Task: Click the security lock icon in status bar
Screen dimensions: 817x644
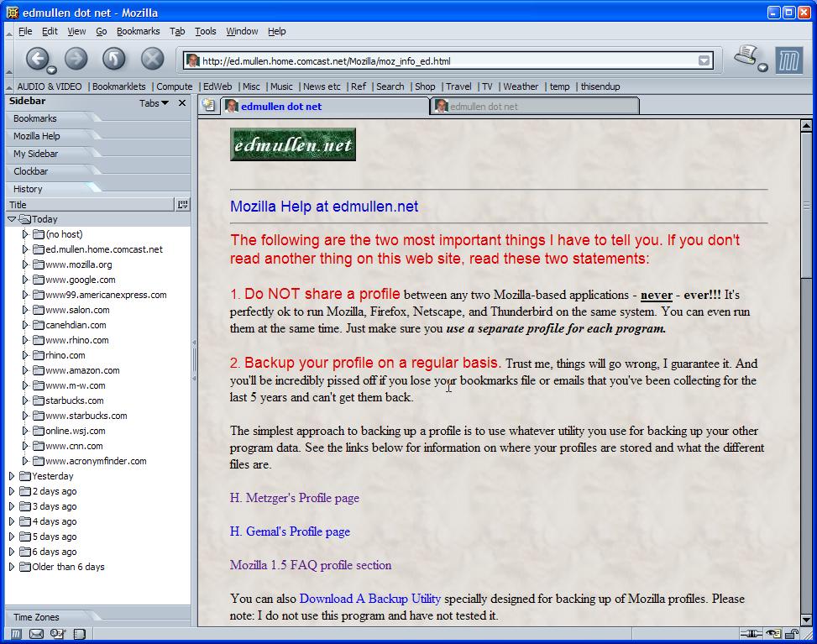Action: tap(790, 634)
